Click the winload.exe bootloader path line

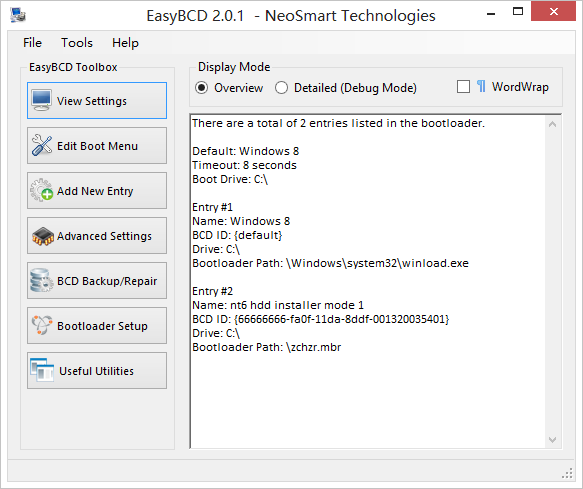(x=330, y=263)
